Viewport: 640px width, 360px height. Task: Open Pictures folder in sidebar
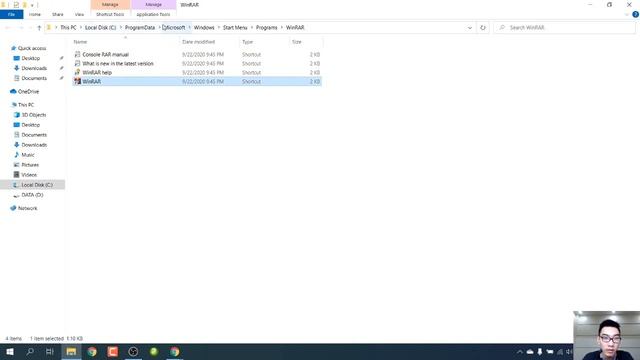click(30, 165)
